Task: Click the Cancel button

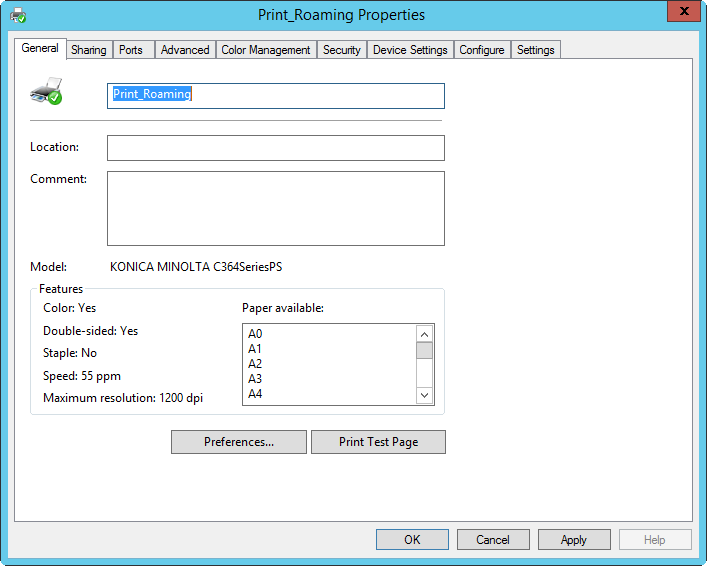Action: 493,540
